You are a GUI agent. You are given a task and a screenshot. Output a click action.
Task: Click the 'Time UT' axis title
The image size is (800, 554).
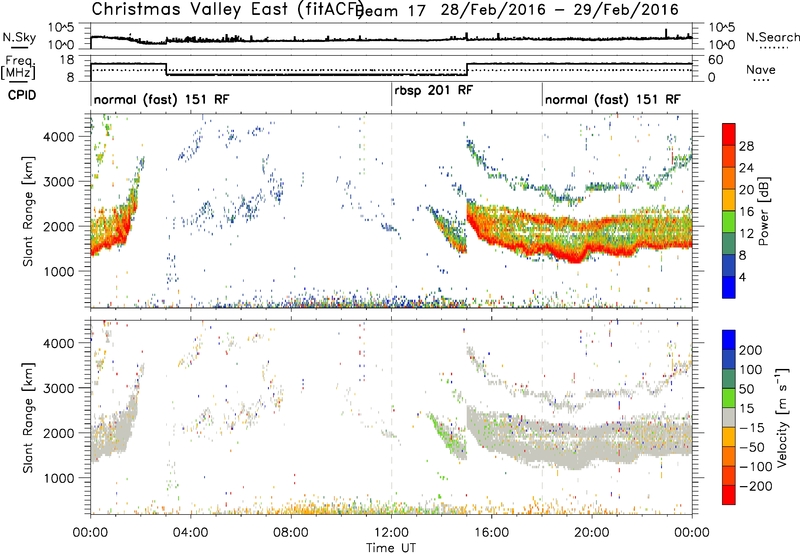click(x=391, y=548)
